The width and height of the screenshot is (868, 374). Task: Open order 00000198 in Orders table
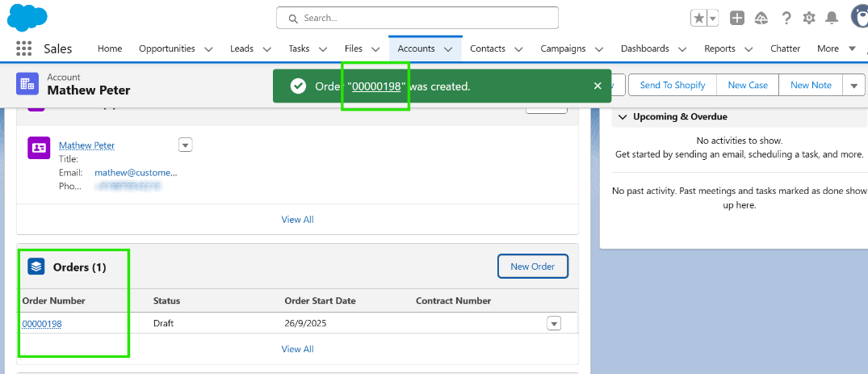coord(42,324)
